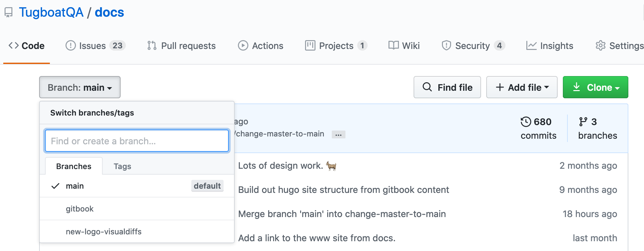Switch to the new-logo-visualdiffs branch
Viewport: 644px width, 251px height.
click(104, 232)
